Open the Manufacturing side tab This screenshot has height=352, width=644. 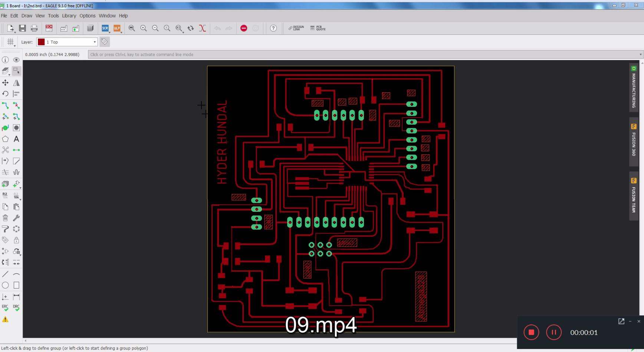(x=634, y=88)
